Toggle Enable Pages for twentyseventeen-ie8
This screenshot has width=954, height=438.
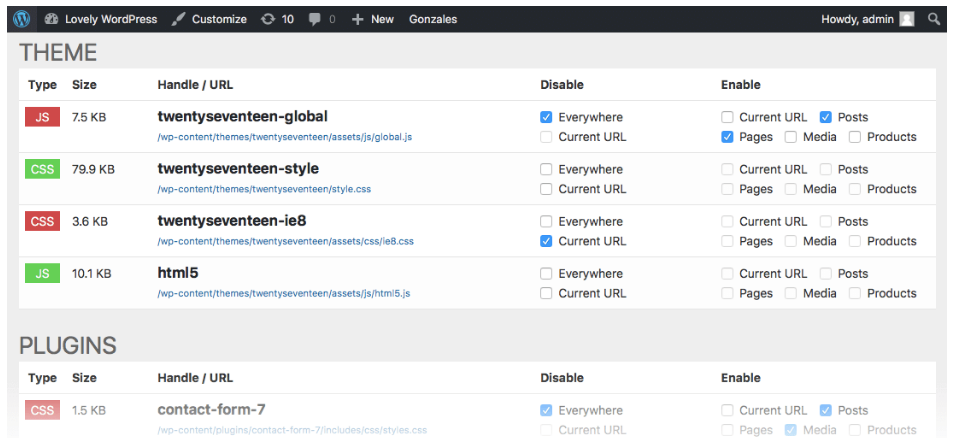(727, 242)
